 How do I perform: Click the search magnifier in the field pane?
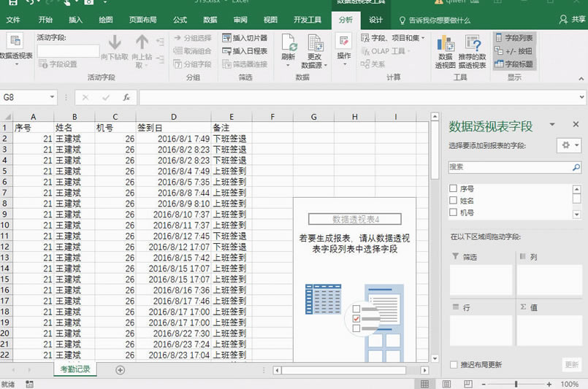coord(576,167)
